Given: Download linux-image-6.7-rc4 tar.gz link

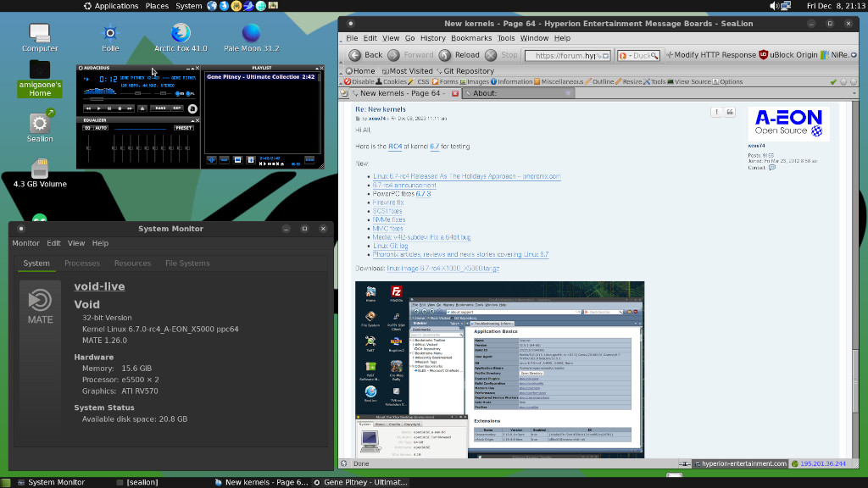Looking at the screenshot, I should [442, 269].
